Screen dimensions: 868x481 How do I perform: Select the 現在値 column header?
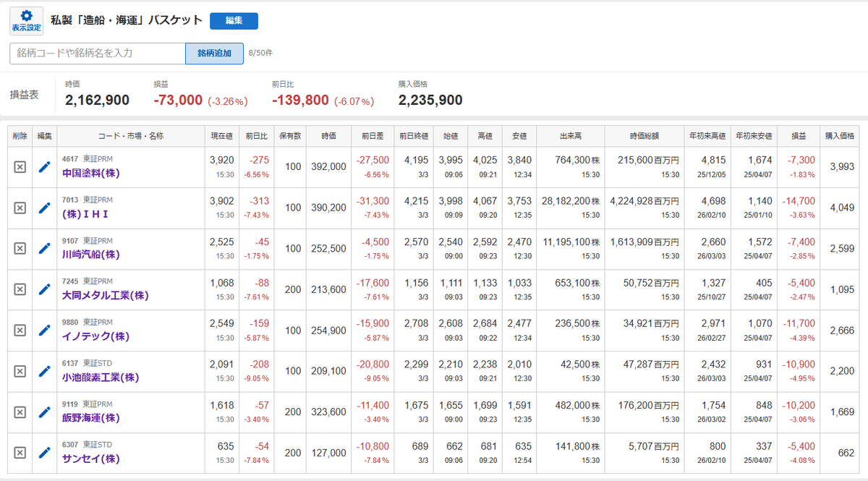point(221,136)
